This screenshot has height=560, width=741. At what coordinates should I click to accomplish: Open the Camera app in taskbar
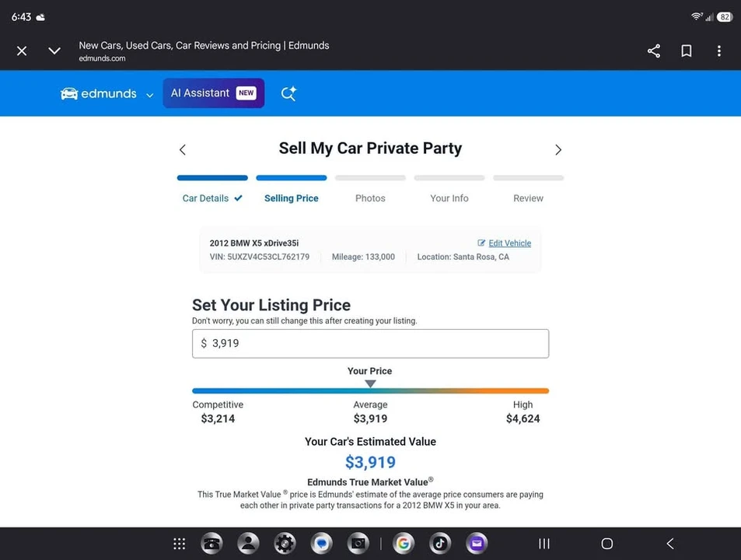pos(358,544)
